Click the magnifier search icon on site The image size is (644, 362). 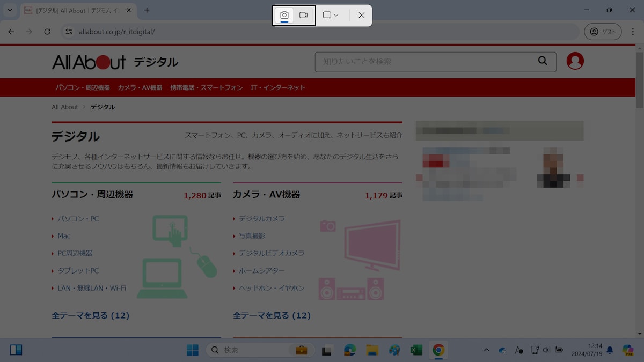pos(543,61)
